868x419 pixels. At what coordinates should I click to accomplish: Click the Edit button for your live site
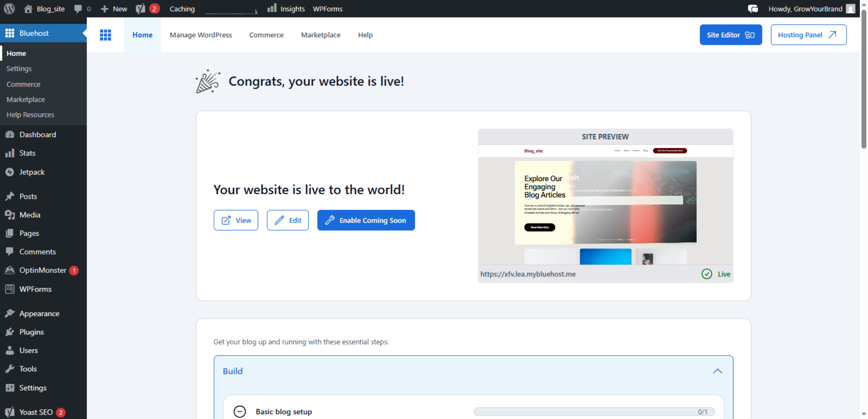[288, 220]
